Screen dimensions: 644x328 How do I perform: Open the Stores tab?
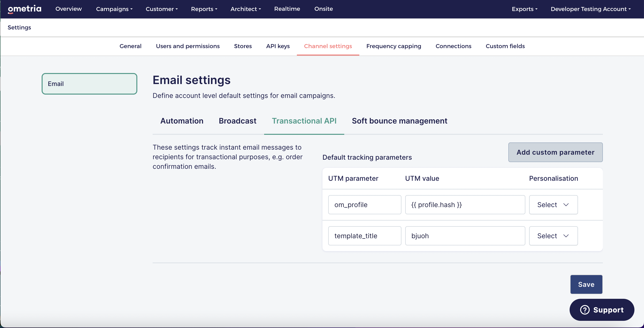pyautogui.click(x=243, y=46)
